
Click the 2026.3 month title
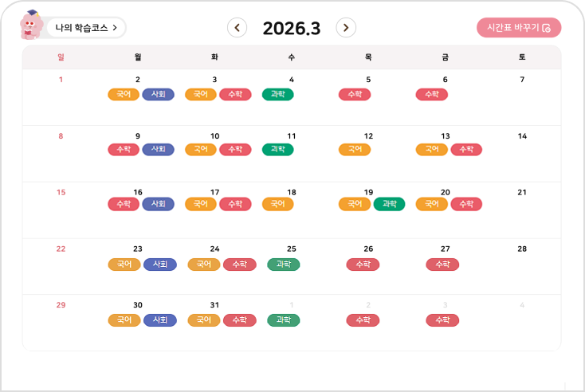tap(292, 29)
